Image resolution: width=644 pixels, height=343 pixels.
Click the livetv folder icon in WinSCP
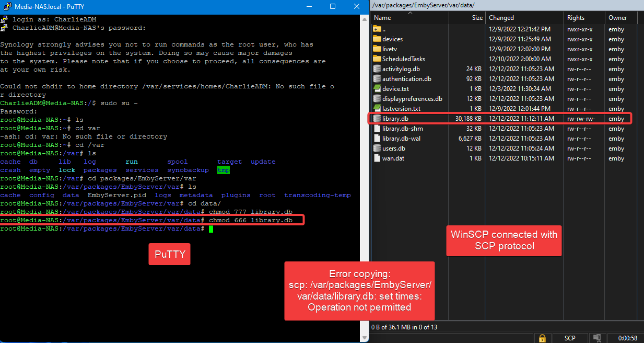377,49
